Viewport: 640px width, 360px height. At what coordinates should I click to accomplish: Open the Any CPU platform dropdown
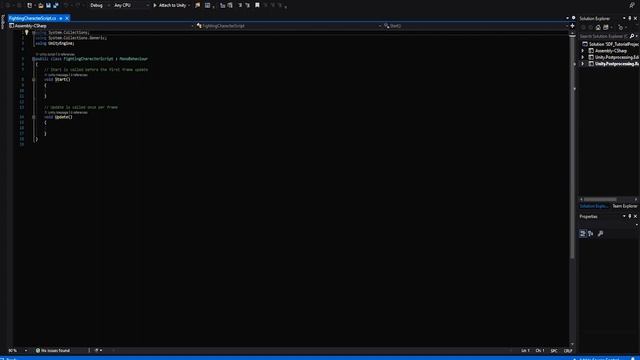tap(131, 5)
